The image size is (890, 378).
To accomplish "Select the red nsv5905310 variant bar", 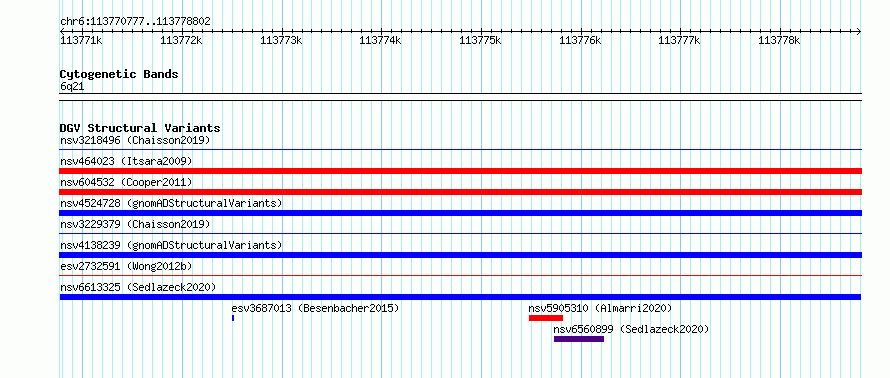I will [545, 318].
